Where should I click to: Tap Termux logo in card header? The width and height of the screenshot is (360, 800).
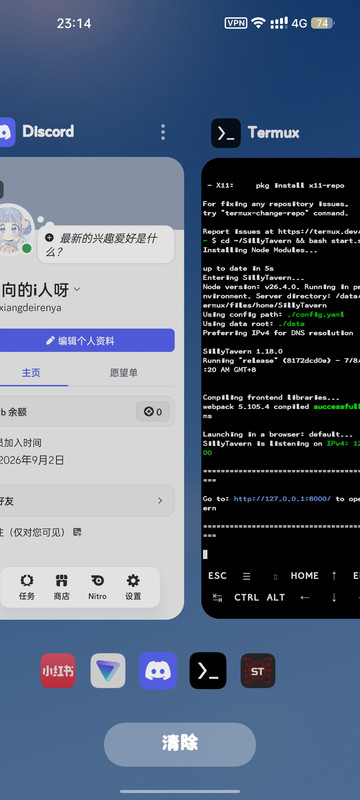(x=226, y=133)
